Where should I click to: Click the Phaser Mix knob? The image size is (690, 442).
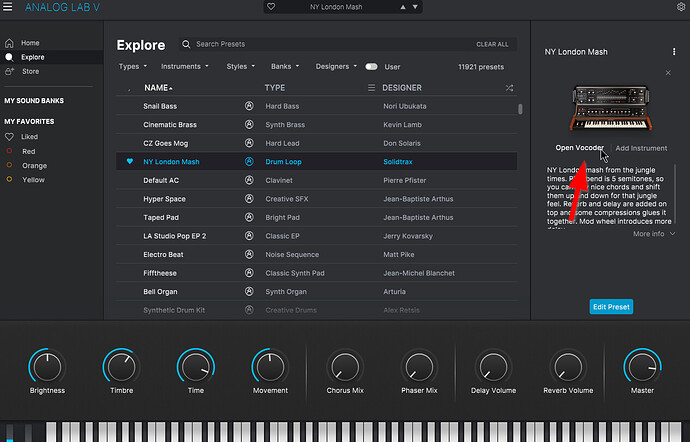tap(419, 367)
